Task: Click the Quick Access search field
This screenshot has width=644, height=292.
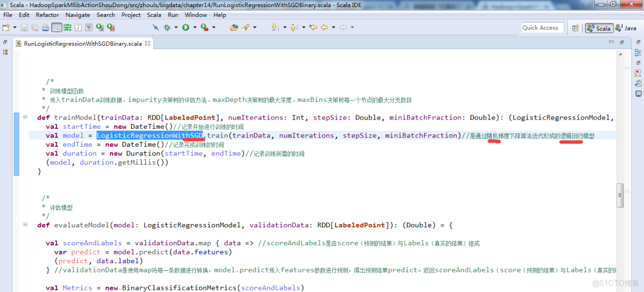Action: [x=542, y=28]
